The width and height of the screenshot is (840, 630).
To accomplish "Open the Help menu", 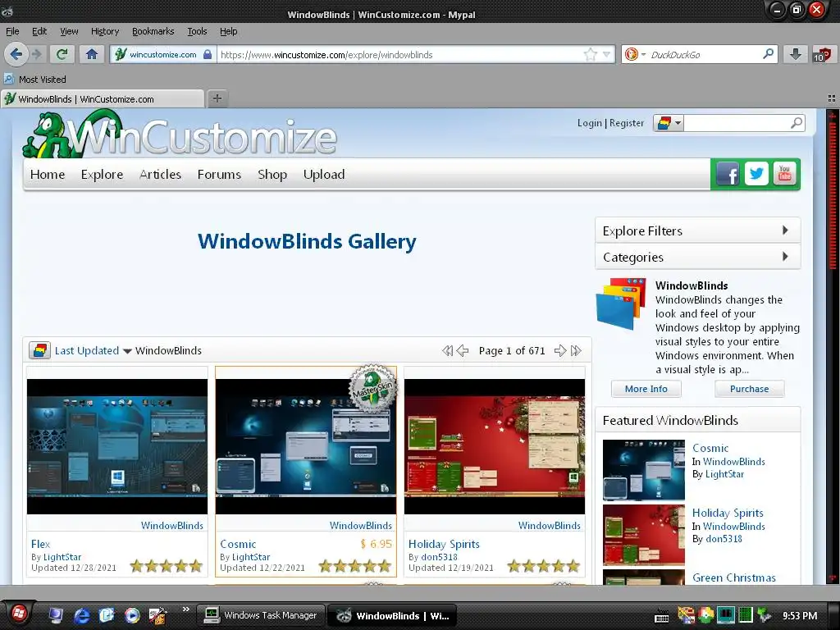I will [x=229, y=31].
